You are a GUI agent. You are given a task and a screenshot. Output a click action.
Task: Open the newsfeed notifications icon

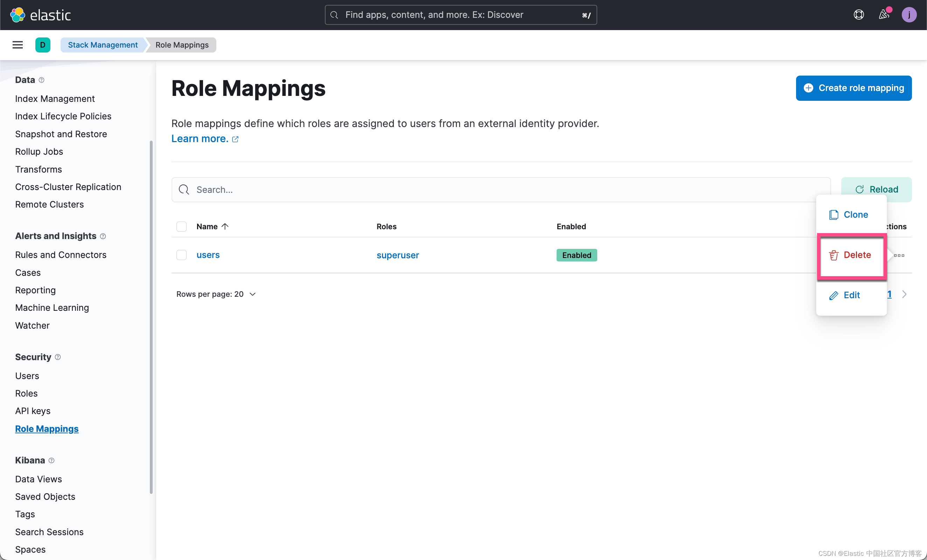[884, 15]
